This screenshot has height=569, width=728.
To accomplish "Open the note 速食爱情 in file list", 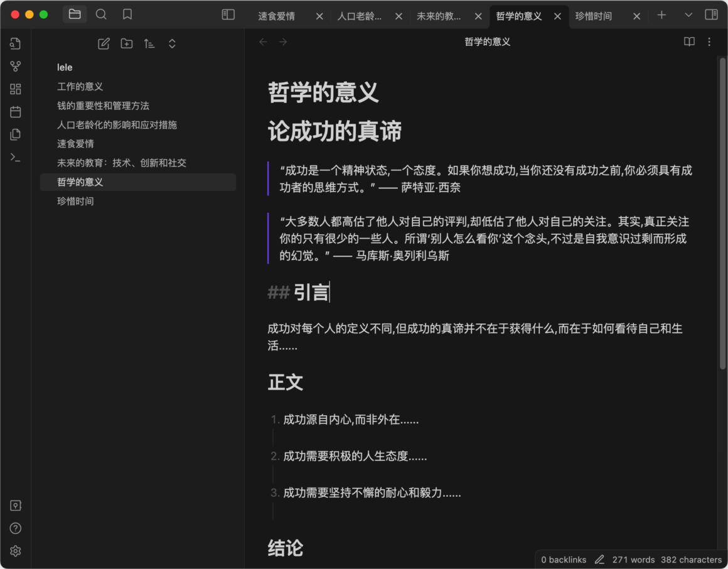I will 138,144.
